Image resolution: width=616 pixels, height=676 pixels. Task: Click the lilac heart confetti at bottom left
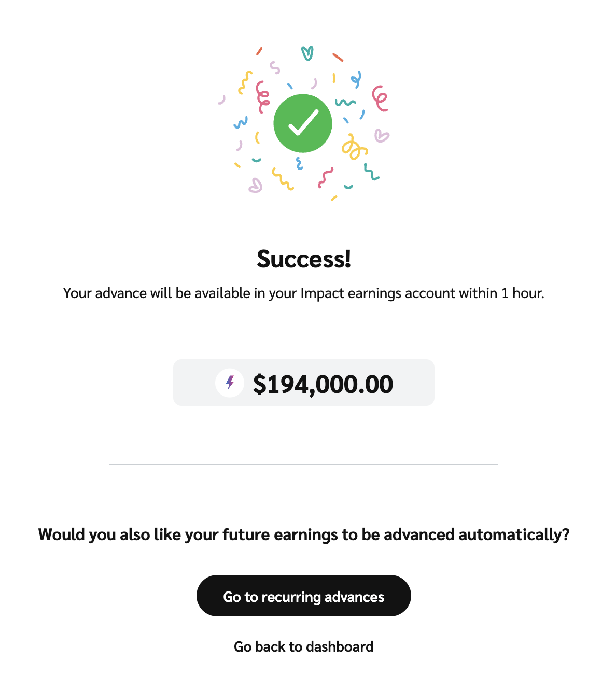255,185
